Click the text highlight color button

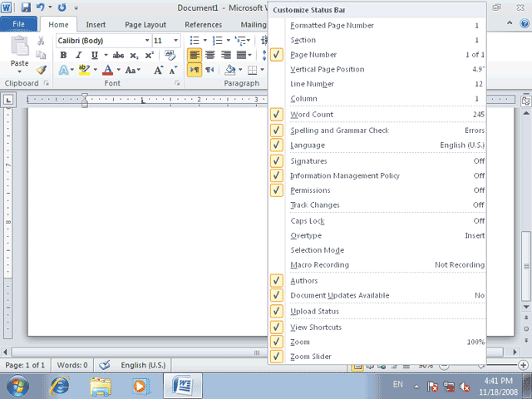84,70
